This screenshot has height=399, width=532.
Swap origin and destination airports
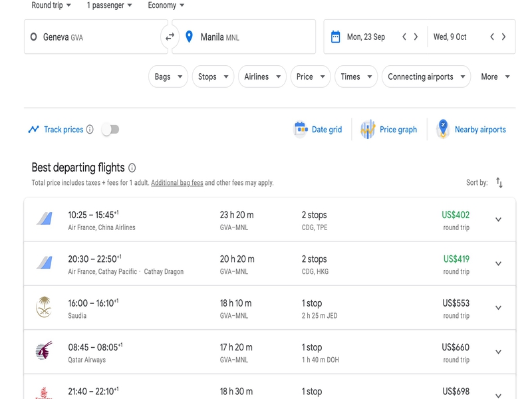click(170, 37)
